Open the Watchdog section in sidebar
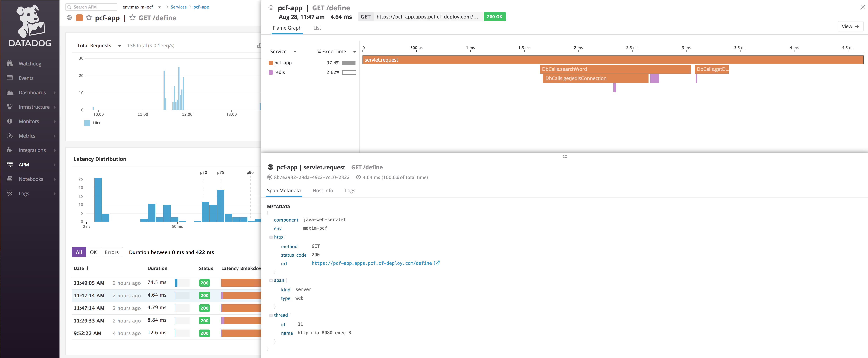The width and height of the screenshot is (868, 358). 30,63
